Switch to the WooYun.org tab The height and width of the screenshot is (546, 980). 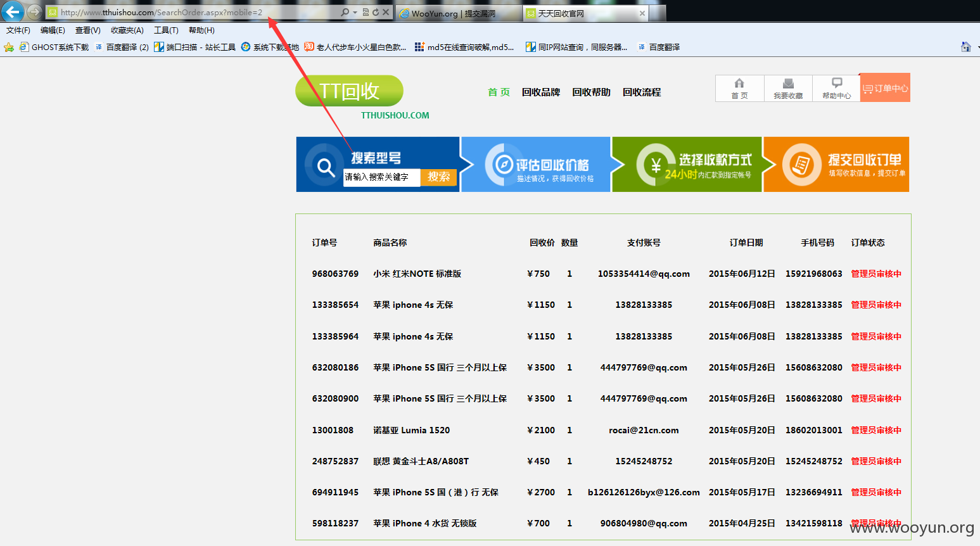459,13
